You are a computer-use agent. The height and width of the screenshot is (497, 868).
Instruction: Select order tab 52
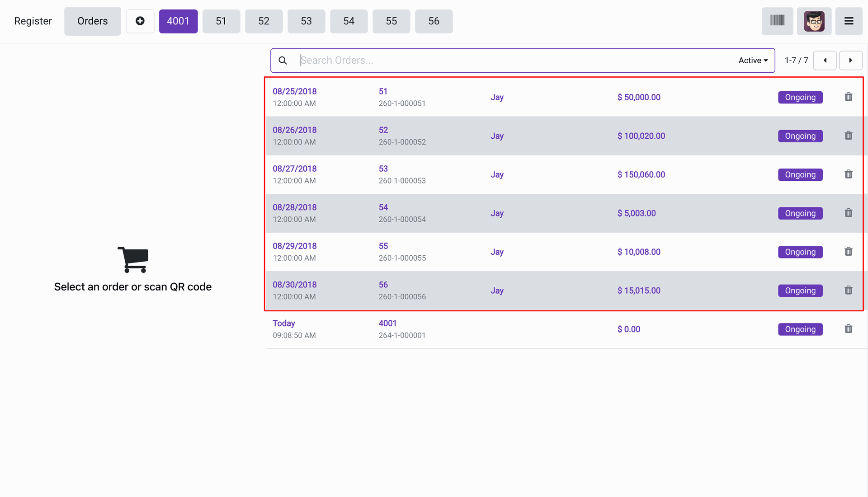264,21
